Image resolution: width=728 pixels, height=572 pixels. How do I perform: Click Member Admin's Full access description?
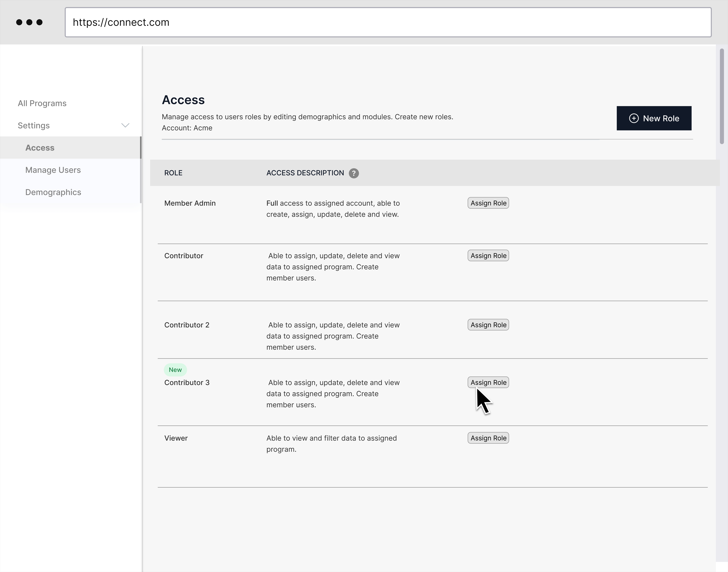(333, 209)
